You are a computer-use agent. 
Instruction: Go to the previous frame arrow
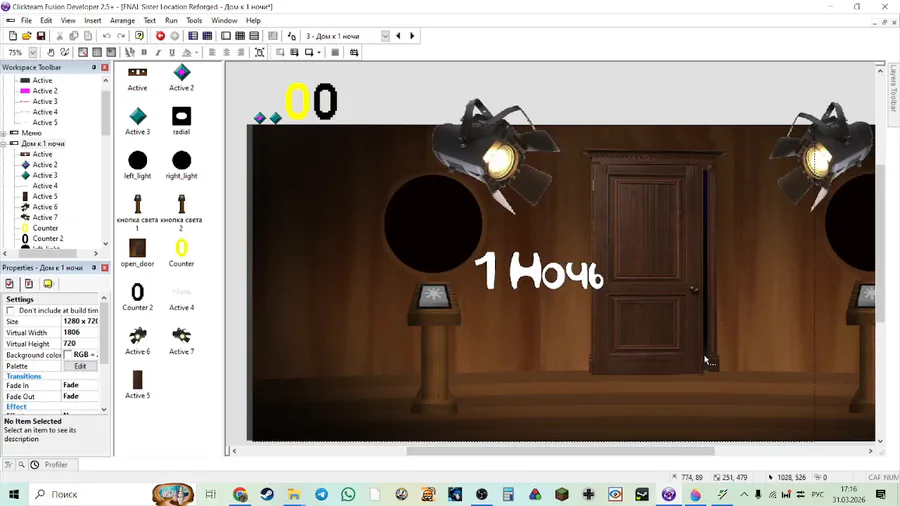pos(398,36)
